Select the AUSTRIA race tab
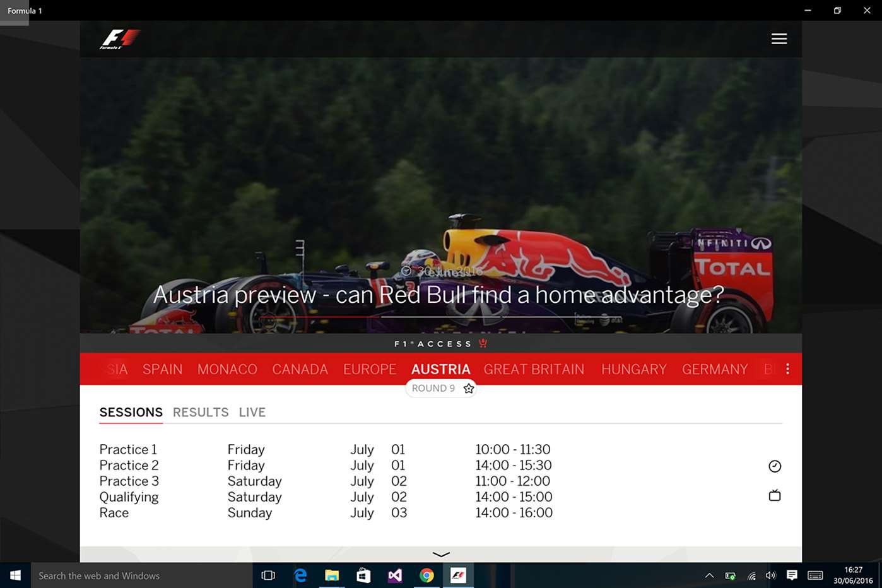 point(441,369)
